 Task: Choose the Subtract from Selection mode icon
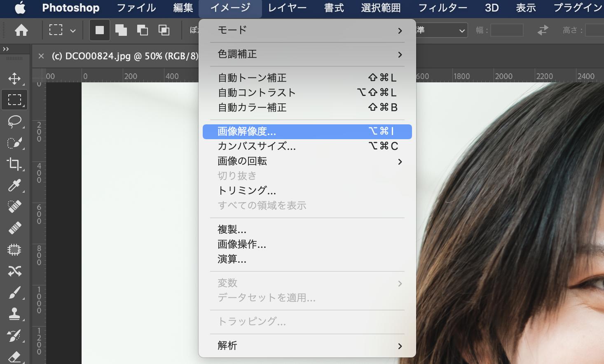pos(143,30)
